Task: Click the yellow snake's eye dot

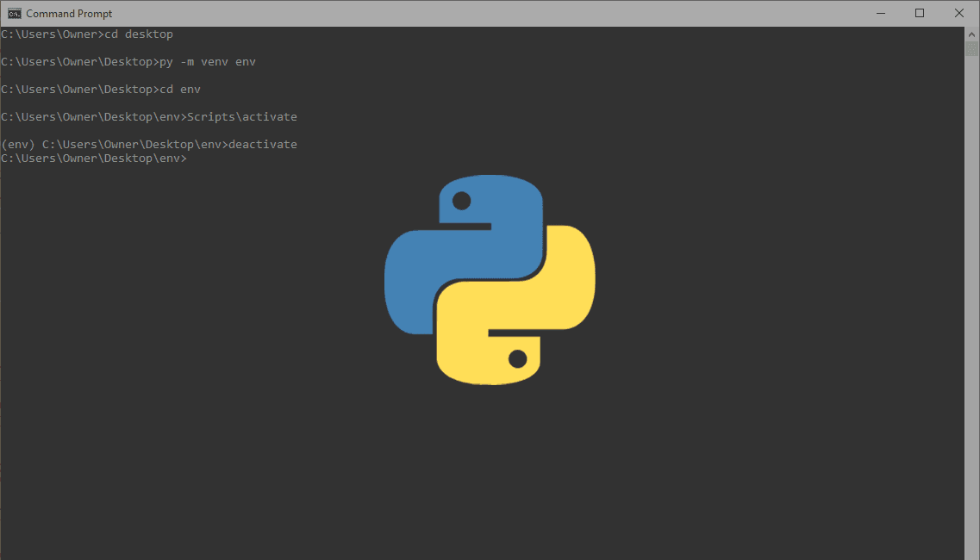Action: (x=518, y=358)
